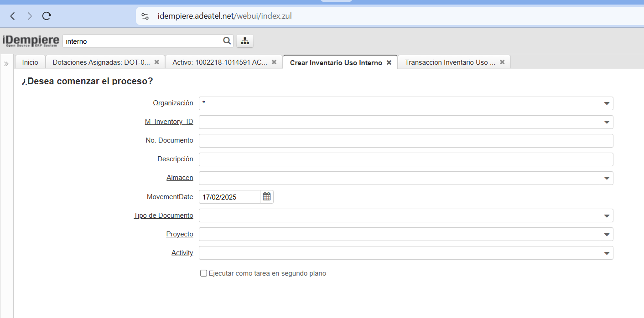Close the Dotaciones Asignadas tab
644x318 pixels.
click(156, 62)
